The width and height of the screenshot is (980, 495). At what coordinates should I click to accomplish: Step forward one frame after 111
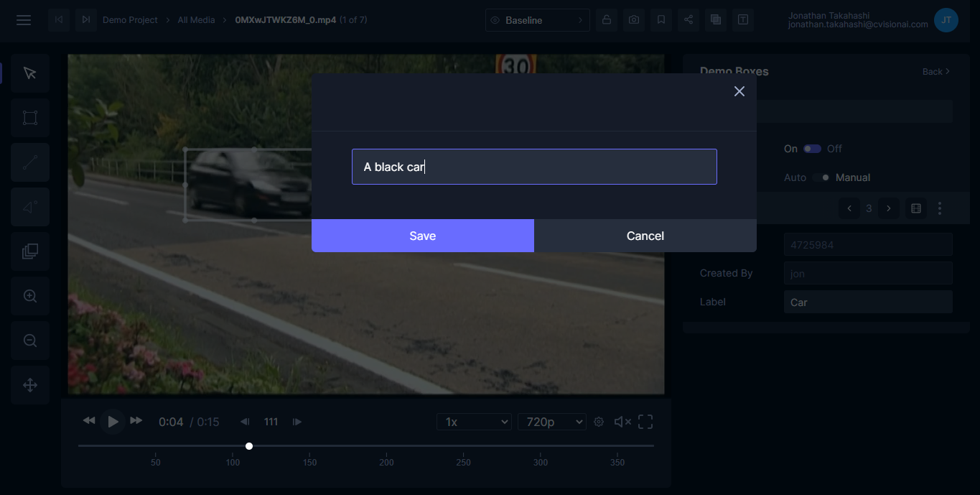(297, 422)
